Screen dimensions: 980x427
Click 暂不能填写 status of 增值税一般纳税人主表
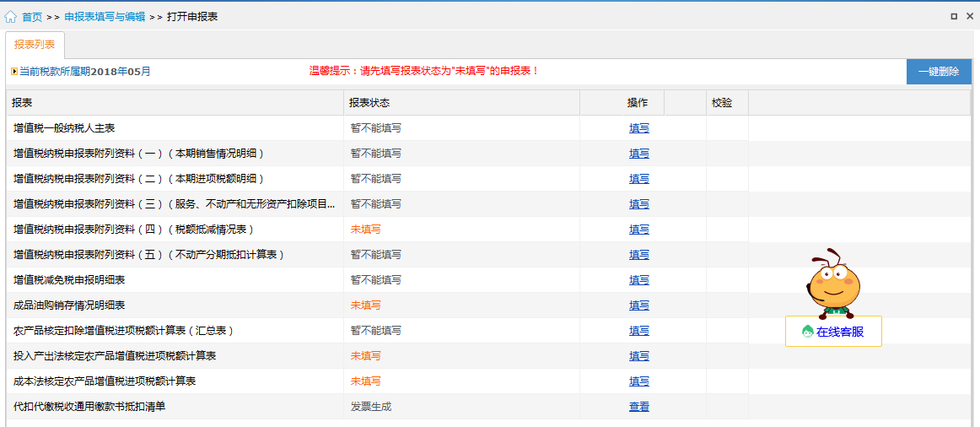point(375,128)
